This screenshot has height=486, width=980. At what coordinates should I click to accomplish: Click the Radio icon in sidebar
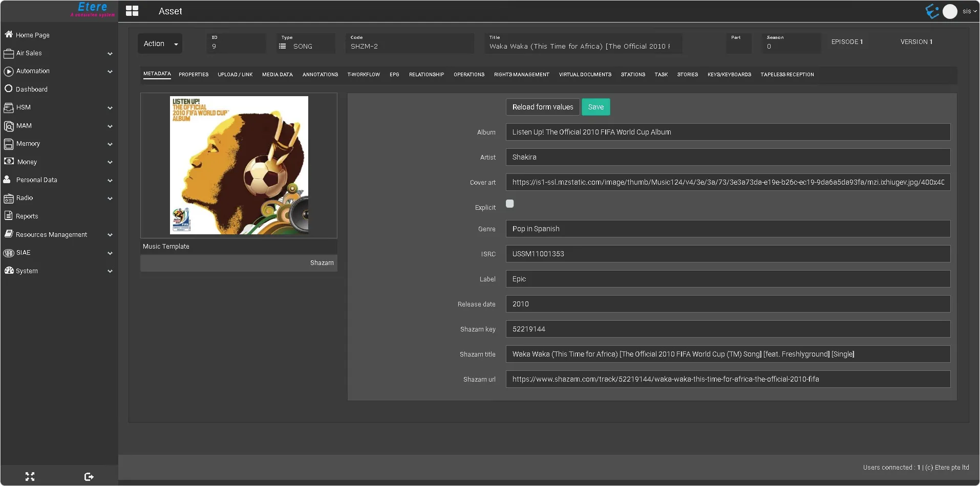coord(9,198)
